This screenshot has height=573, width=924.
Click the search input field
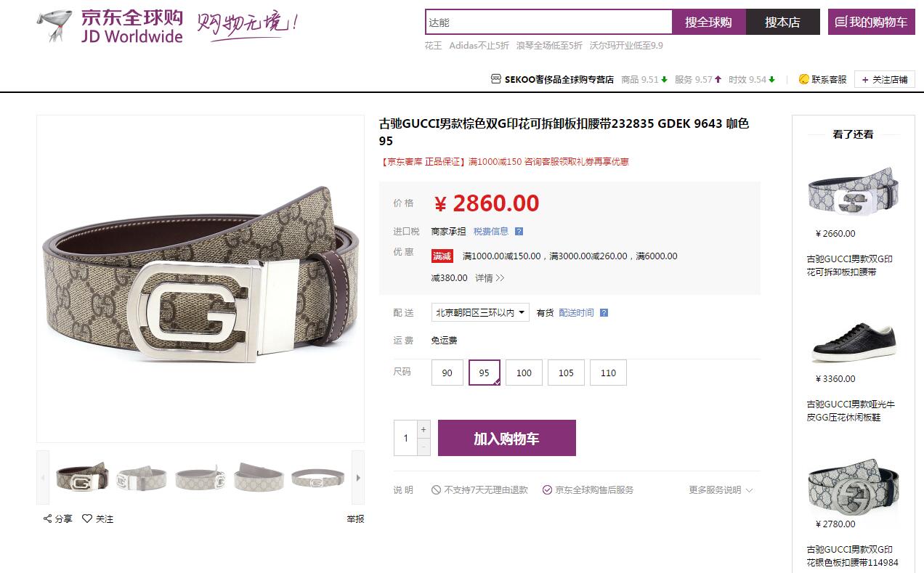(x=549, y=22)
